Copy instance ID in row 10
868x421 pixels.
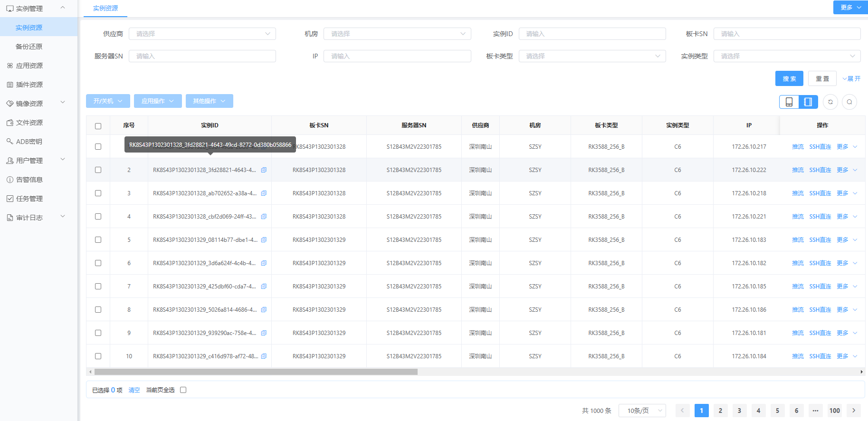[264, 356]
